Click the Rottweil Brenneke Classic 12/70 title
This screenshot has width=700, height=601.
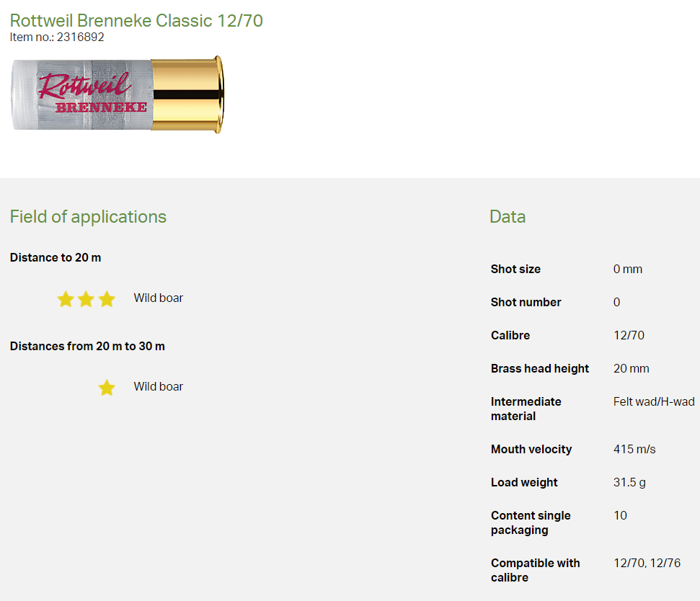tap(136, 20)
